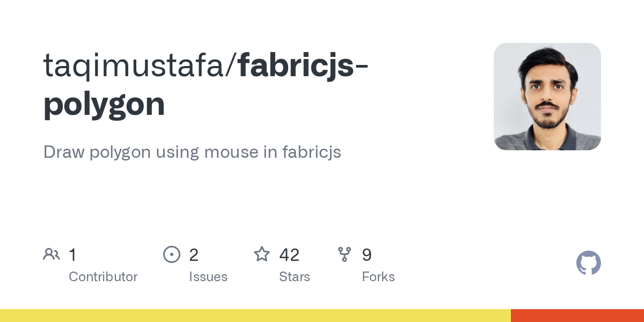Click the taqimustafa owner name in title
This screenshot has width=644, height=322.
[x=137, y=67]
